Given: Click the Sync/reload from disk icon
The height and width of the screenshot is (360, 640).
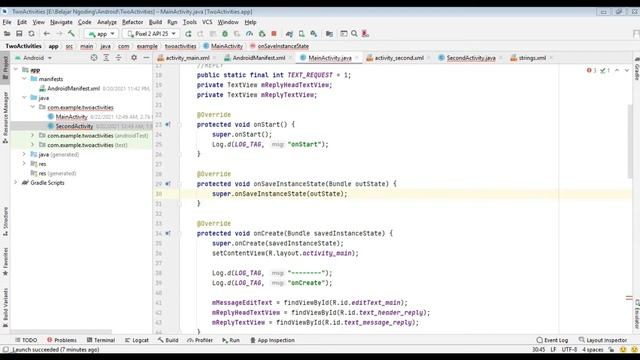Looking at the screenshot, I should coord(31,34).
